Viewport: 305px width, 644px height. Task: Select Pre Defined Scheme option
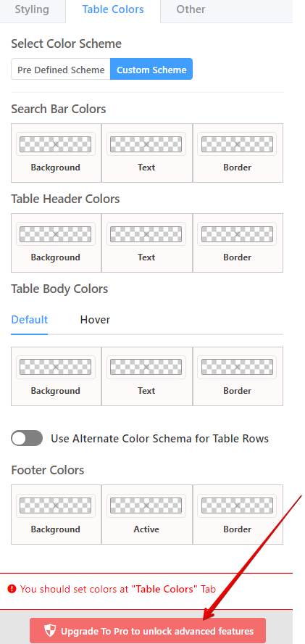point(61,70)
